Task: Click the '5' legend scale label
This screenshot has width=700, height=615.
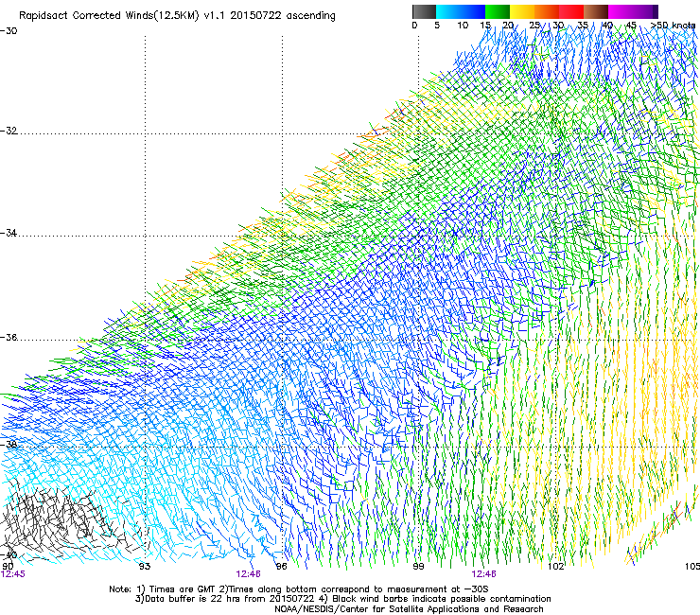Action: point(437,26)
